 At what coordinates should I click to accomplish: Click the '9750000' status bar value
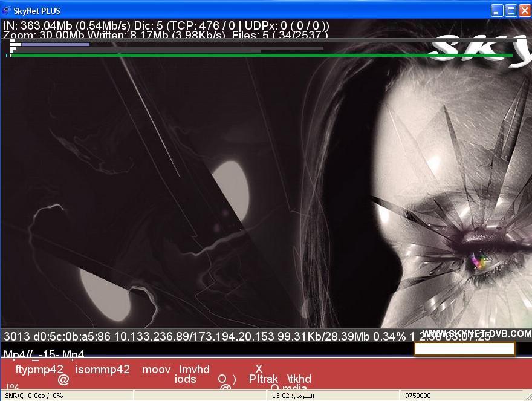[418, 396]
